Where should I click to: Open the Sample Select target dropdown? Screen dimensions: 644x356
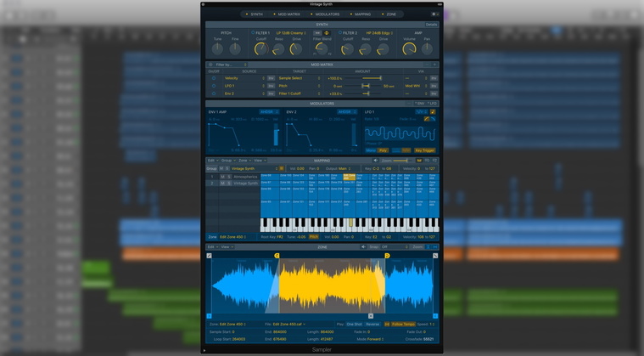300,78
